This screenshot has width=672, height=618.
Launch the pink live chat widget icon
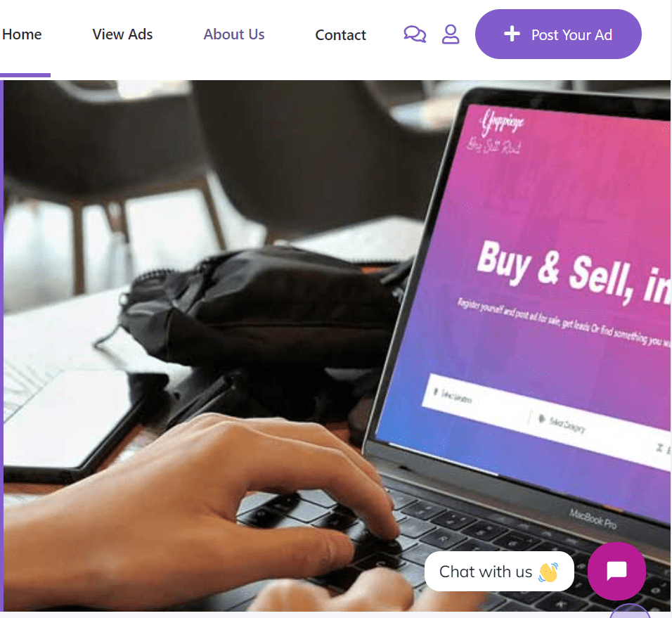[x=616, y=571]
